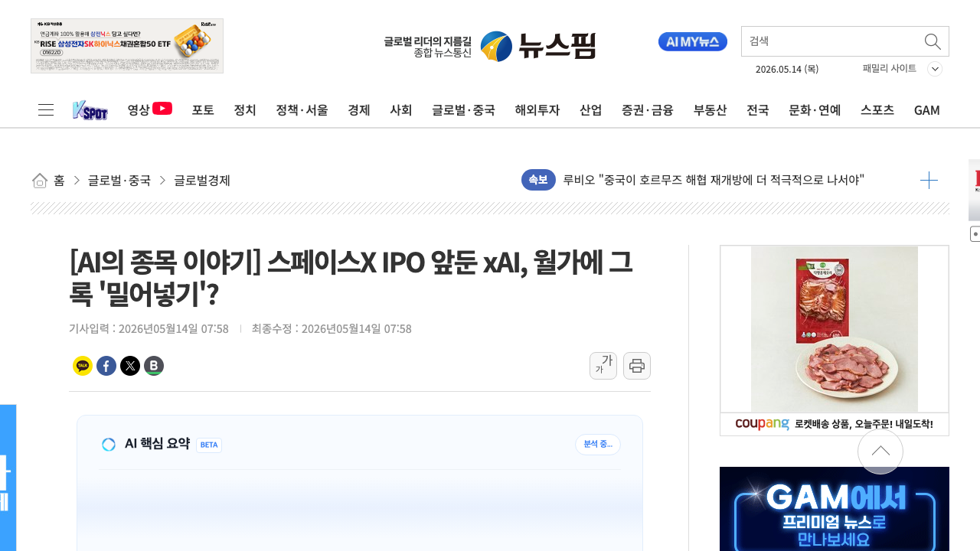Click the K-SPOT logo icon
This screenshot has width=980, height=551.
click(x=90, y=110)
